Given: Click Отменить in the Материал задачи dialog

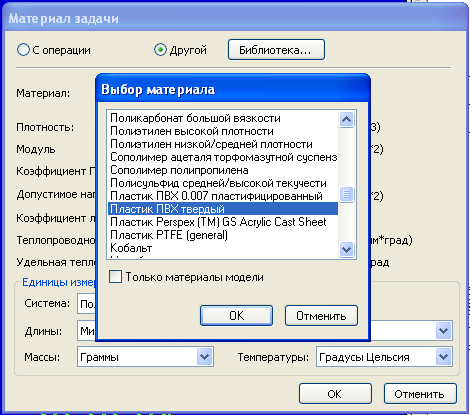Looking at the screenshot, I should [x=420, y=394].
